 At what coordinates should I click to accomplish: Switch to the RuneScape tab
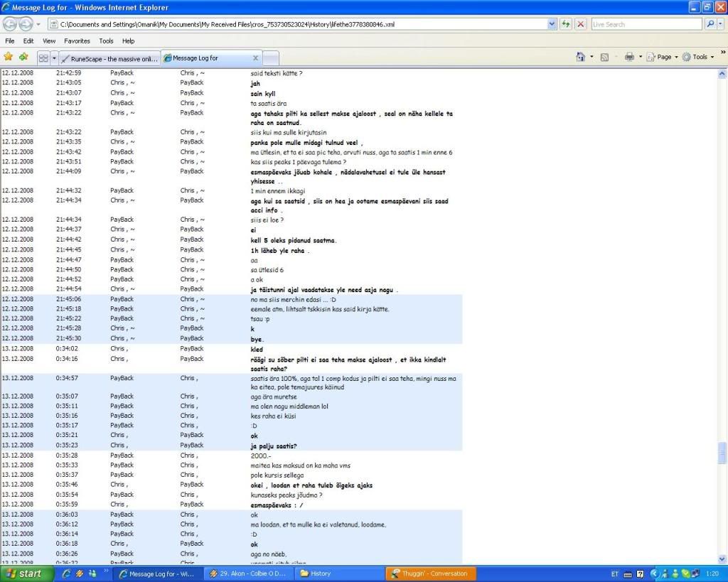point(110,58)
